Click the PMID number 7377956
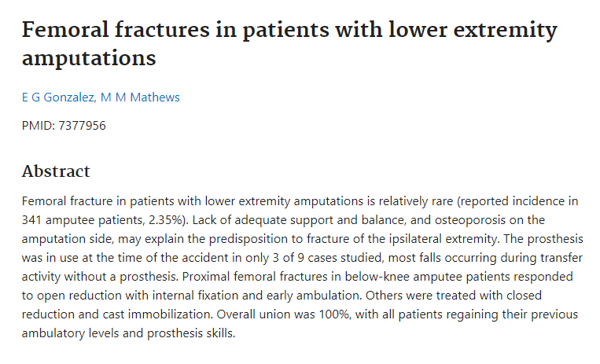 pos(82,126)
